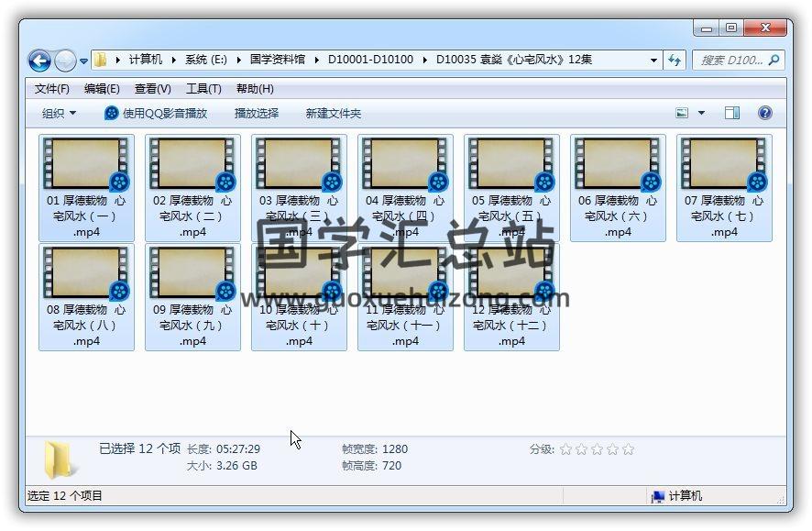Screen dimensions: 812x531
Task: Open the 查看(V) menu
Action: coord(153,89)
